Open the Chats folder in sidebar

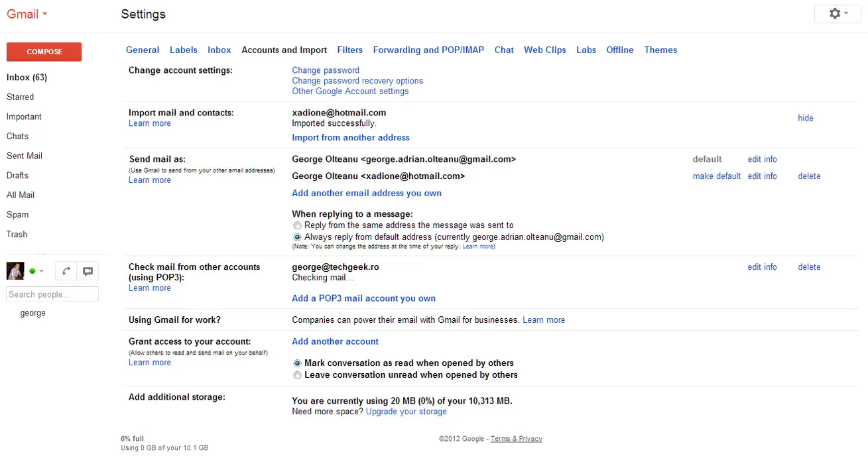coord(17,136)
